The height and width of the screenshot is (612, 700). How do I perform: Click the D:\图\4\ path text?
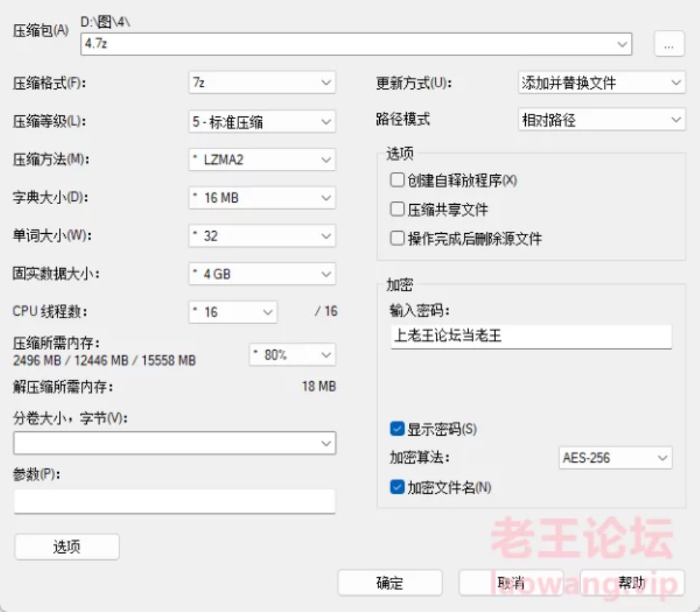tap(105, 21)
